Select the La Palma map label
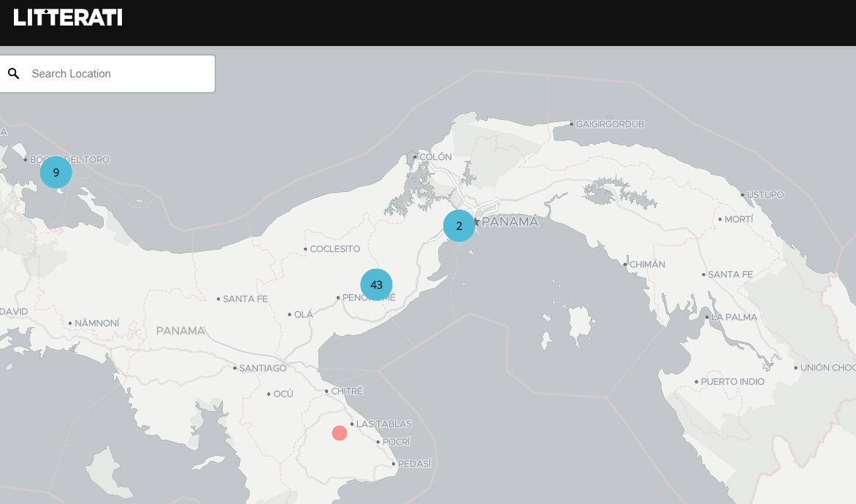The image size is (856, 504). (x=734, y=317)
